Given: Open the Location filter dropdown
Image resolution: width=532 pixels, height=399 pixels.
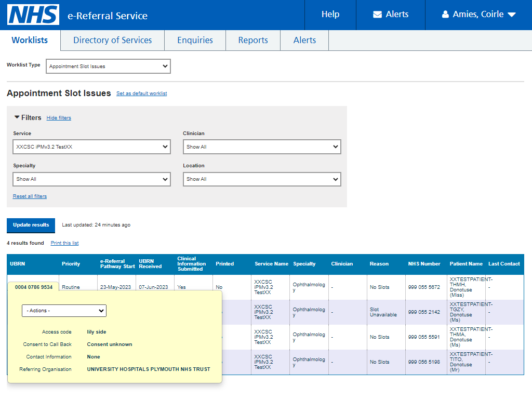Looking at the screenshot, I should pos(262,179).
